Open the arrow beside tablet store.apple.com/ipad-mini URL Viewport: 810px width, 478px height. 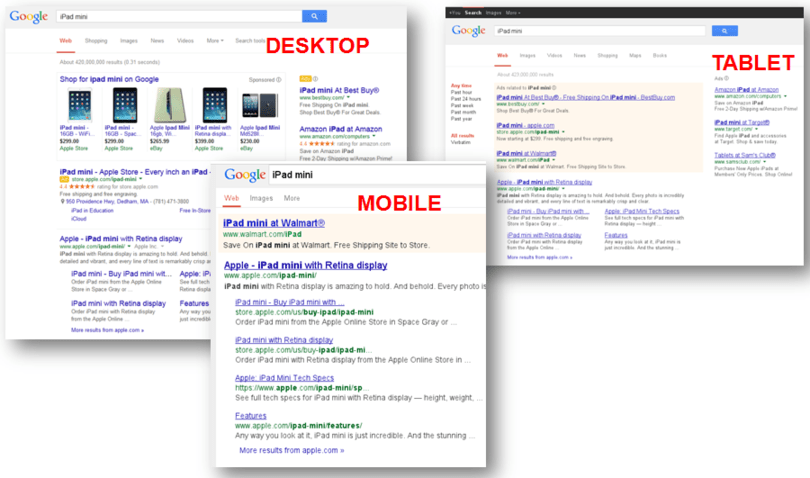[x=563, y=132]
